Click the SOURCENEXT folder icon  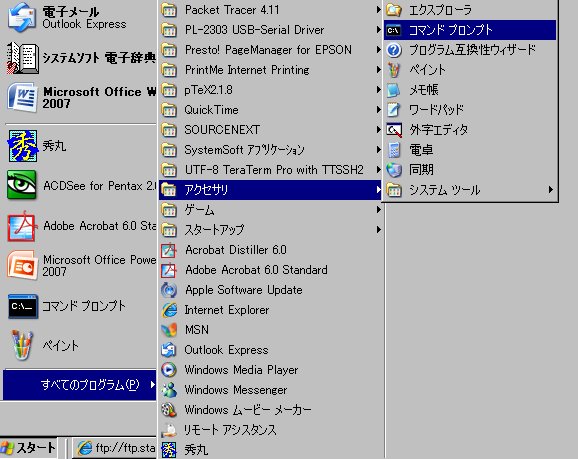pyautogui.click(x=169, y=130)
